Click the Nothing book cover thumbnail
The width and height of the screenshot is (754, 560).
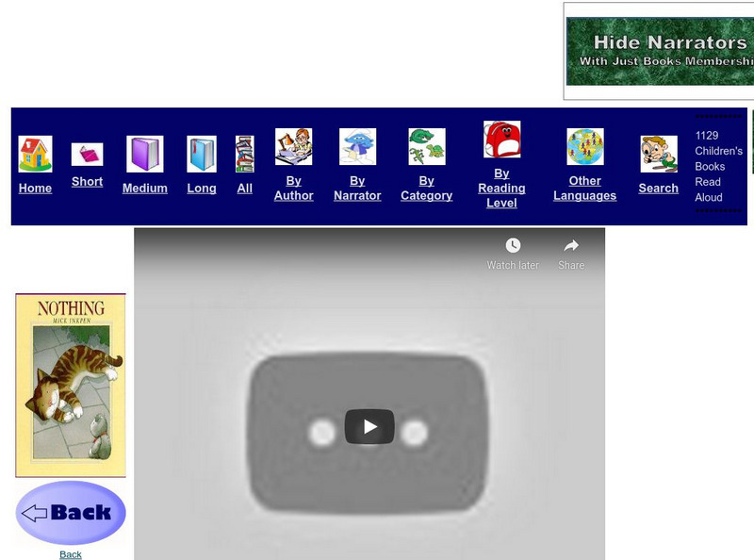pyautogui.click(x=71, y=386)
